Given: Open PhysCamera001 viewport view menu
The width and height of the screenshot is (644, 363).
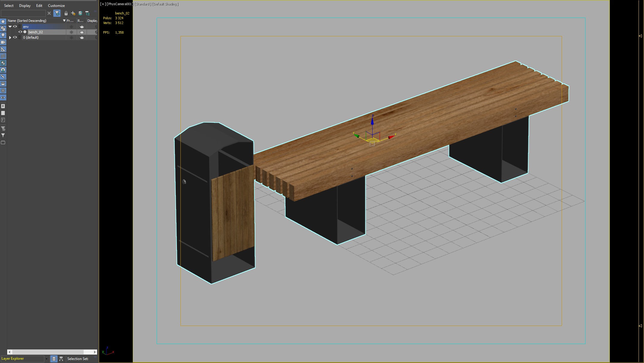Looking at the screenshot, I should [120, 4].
